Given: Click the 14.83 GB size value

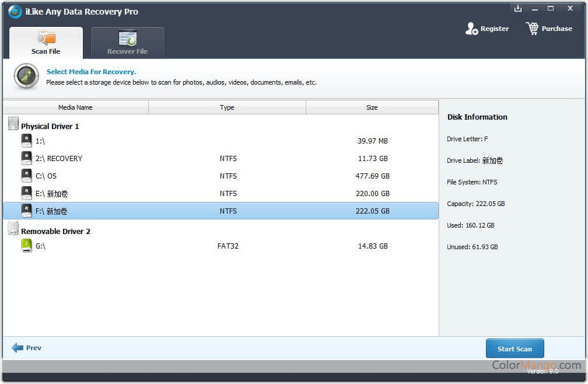Looking at the screenshot, I should (x=373, y=246).
